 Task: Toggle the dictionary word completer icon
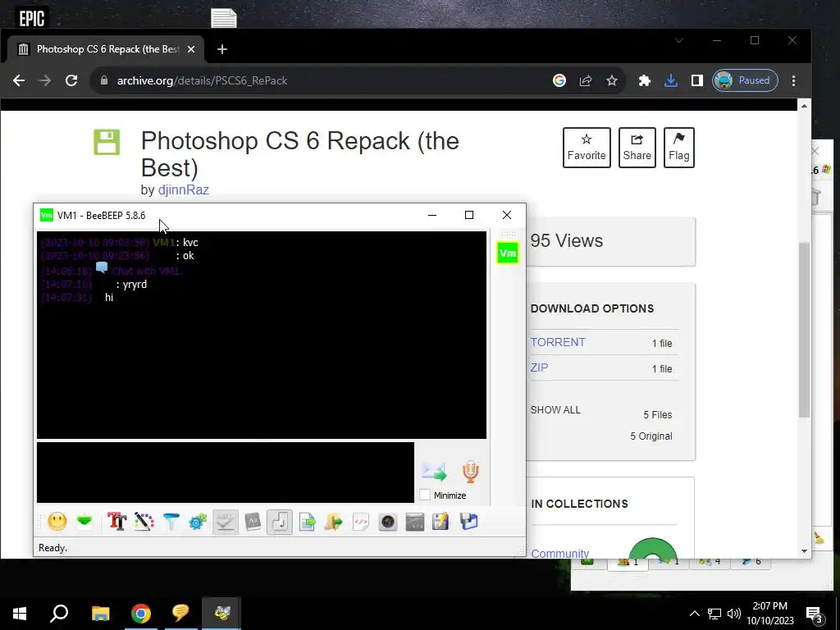click(x=253, y=521)
